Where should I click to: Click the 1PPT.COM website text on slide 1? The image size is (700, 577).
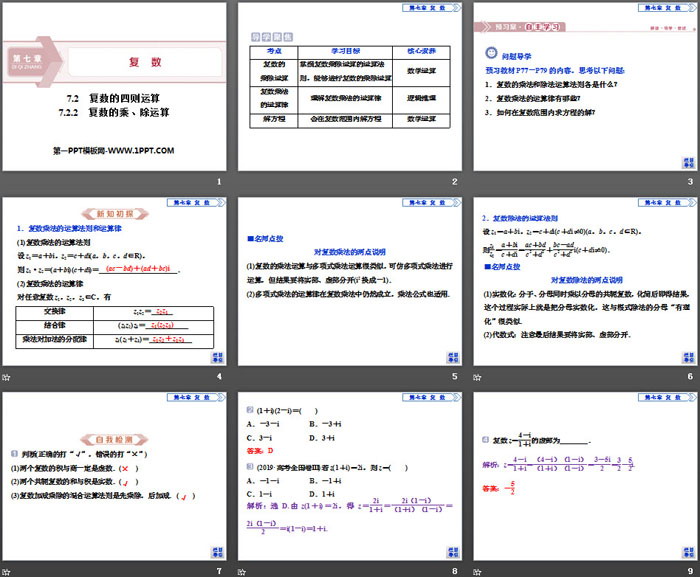[x=113, y=150]
